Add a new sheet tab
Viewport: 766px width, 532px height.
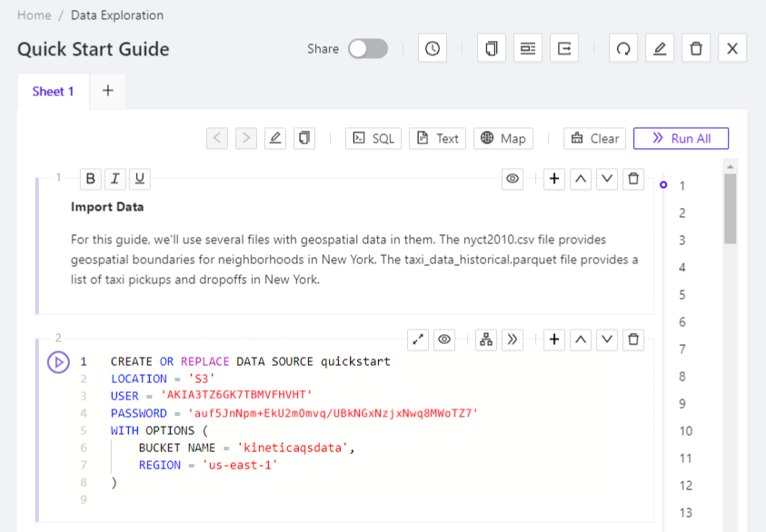tap(107, 91)
